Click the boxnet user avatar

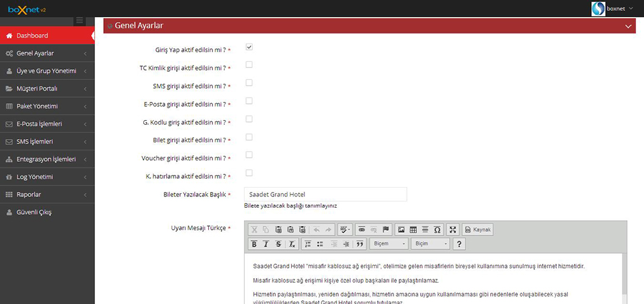tap(598, 9)
